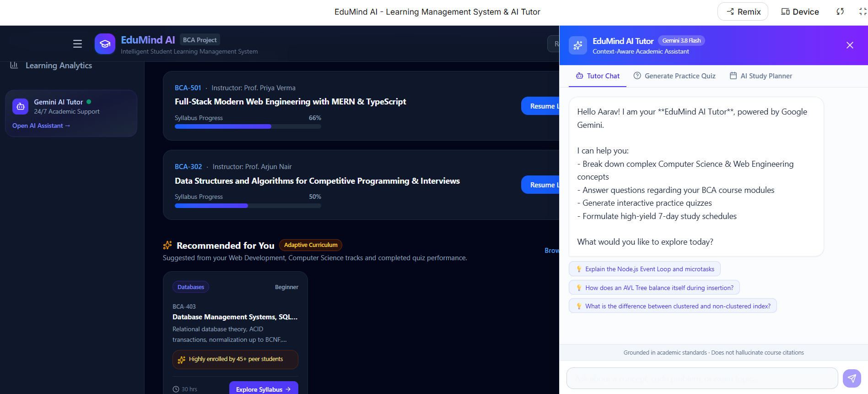
Task: Click the Full-Stack Modern Web Engineering course title
Action: (x=290, y=102)
